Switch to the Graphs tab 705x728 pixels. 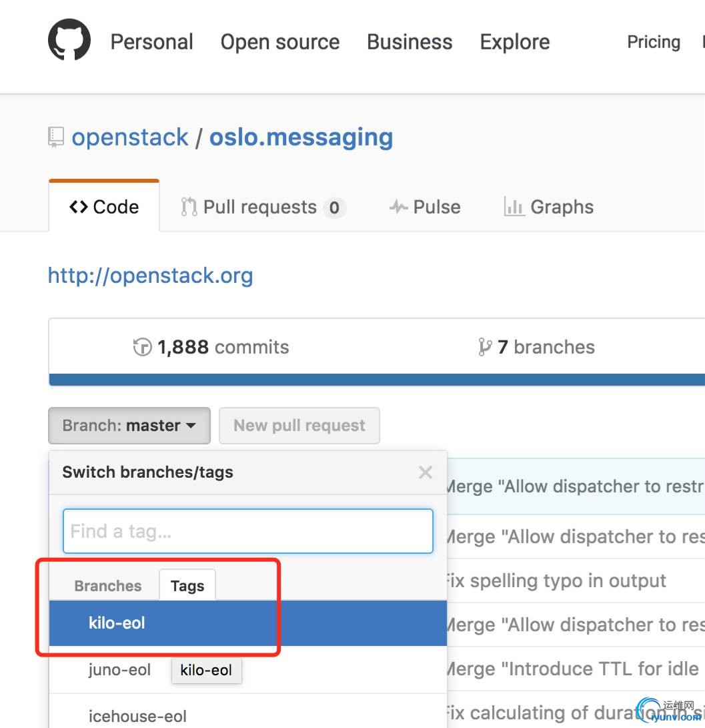tap(548, 207)
